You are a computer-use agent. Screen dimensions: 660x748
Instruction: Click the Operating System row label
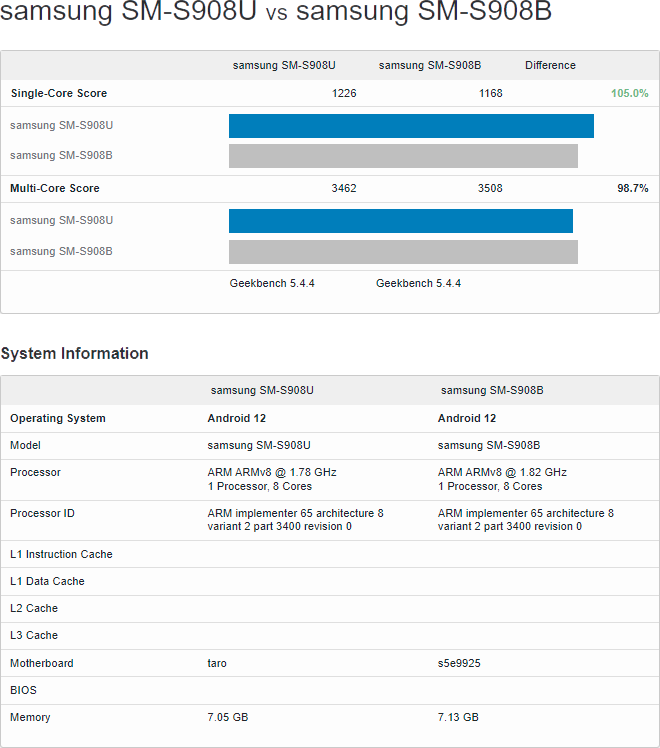[x=58, y=418]
